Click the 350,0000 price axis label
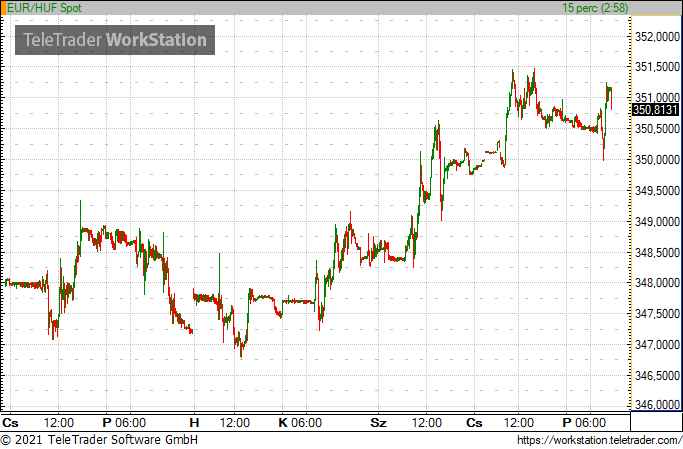This screenshot has width=683, height=449. (657, 159)
